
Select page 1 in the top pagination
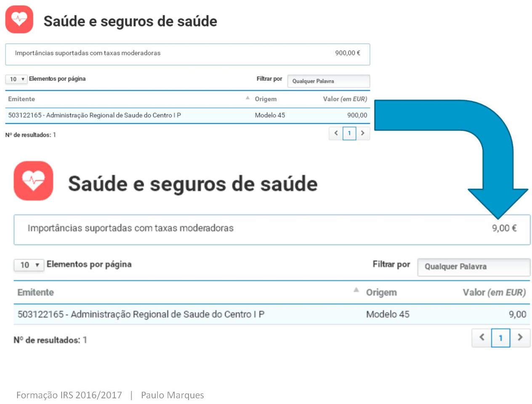349,133
